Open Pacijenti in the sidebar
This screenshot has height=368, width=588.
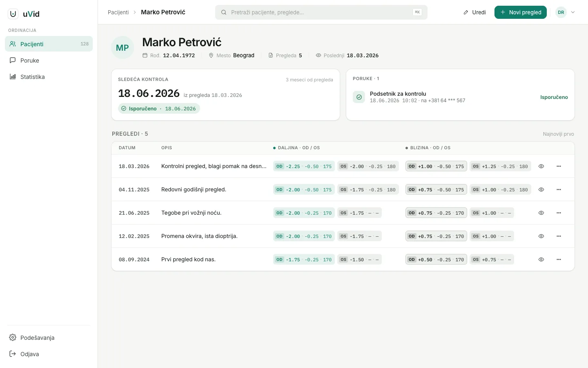(x=49, y=44)
